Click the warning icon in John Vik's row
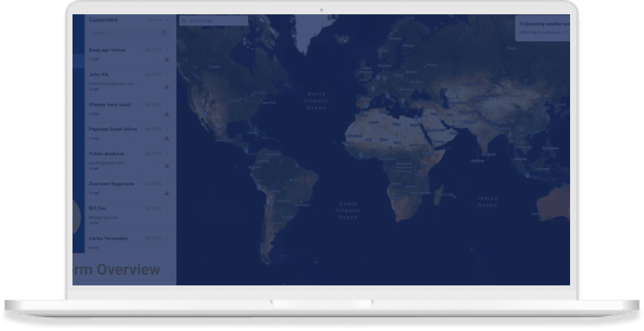The height and width of the screenshot is (331, 644). 167,87
